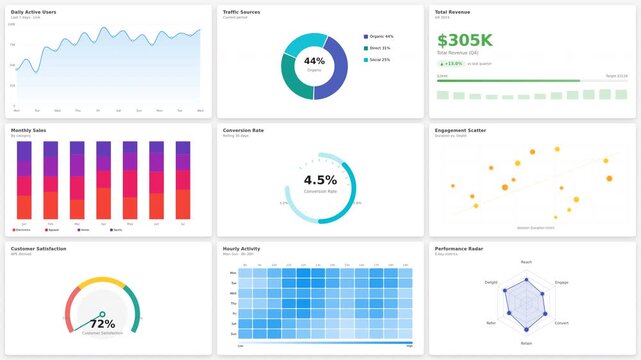Click the Mon row label in heatmap

click(233, 273)
